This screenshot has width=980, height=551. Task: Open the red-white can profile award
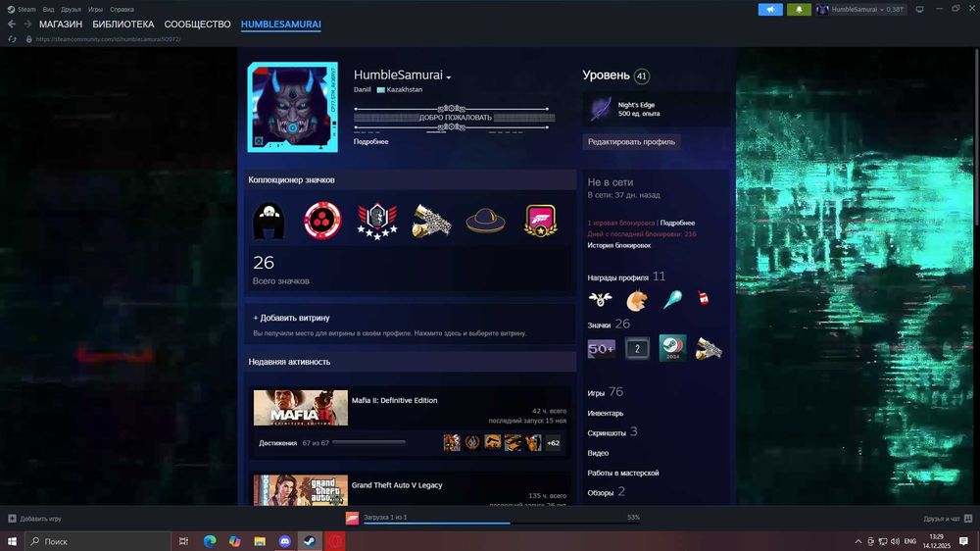click(x=703, y=298)
